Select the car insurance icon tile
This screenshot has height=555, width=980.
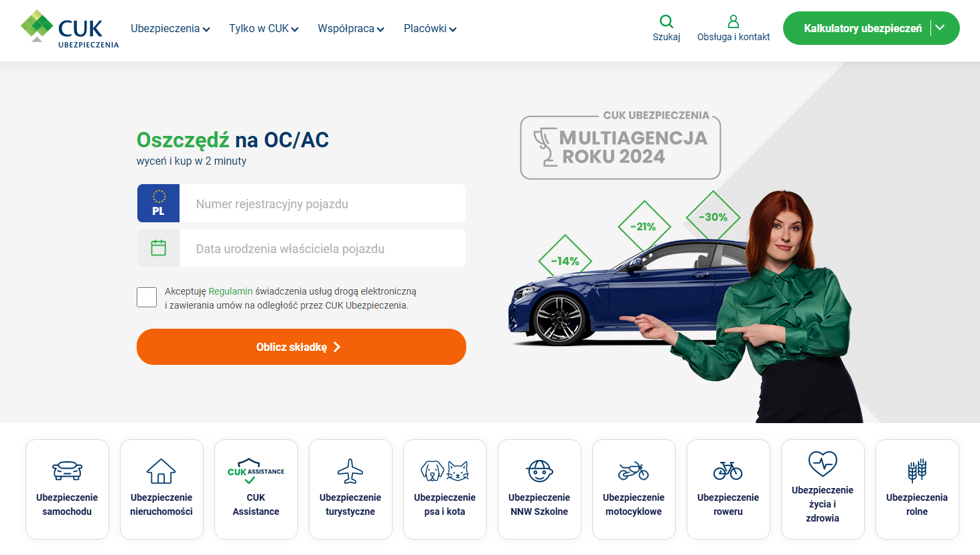67,471
